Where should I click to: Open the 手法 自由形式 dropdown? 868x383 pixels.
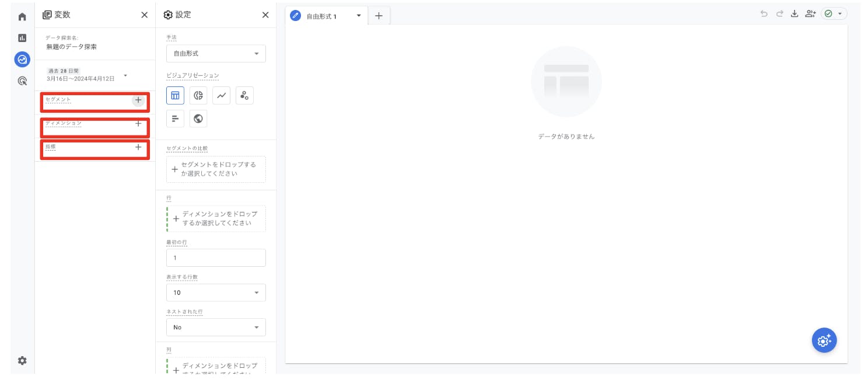click(x=216, y=54)
